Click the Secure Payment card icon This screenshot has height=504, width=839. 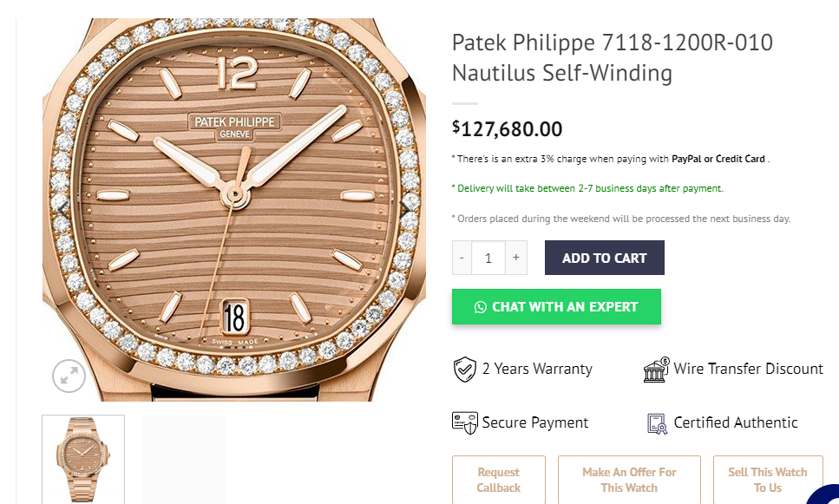click(465, 422)
